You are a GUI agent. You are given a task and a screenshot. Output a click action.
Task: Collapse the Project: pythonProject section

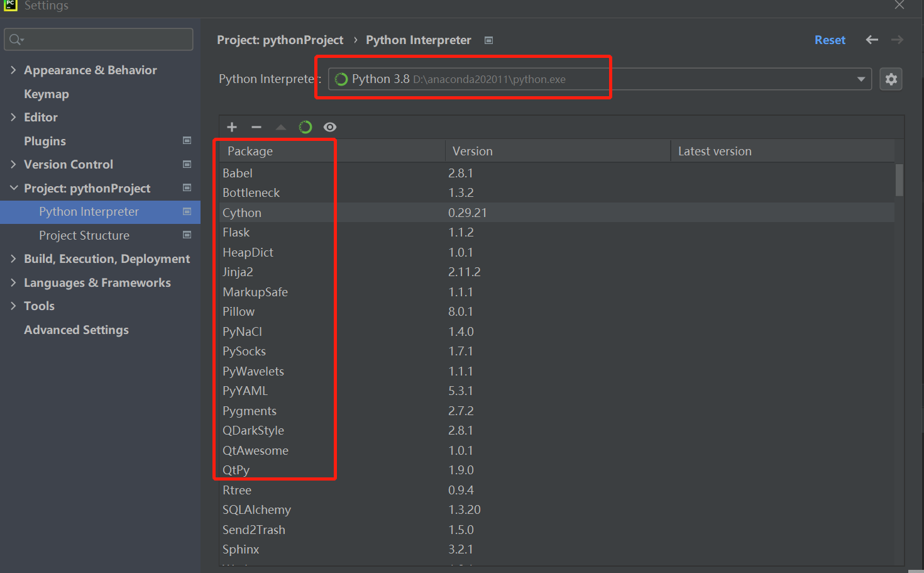[x=13, y=188]
